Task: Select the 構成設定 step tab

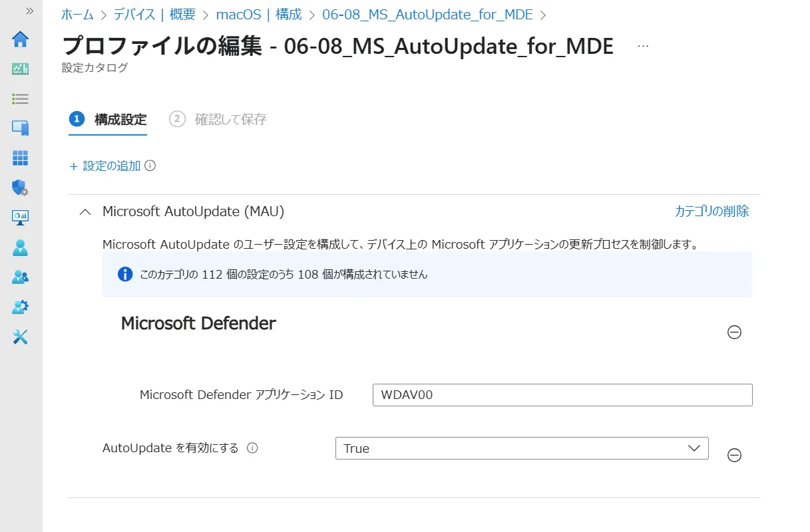Action: pos(108,120)
